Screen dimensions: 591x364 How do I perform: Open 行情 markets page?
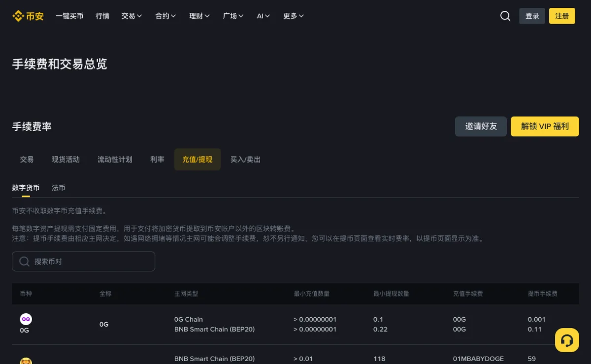[x=102, y=16]
